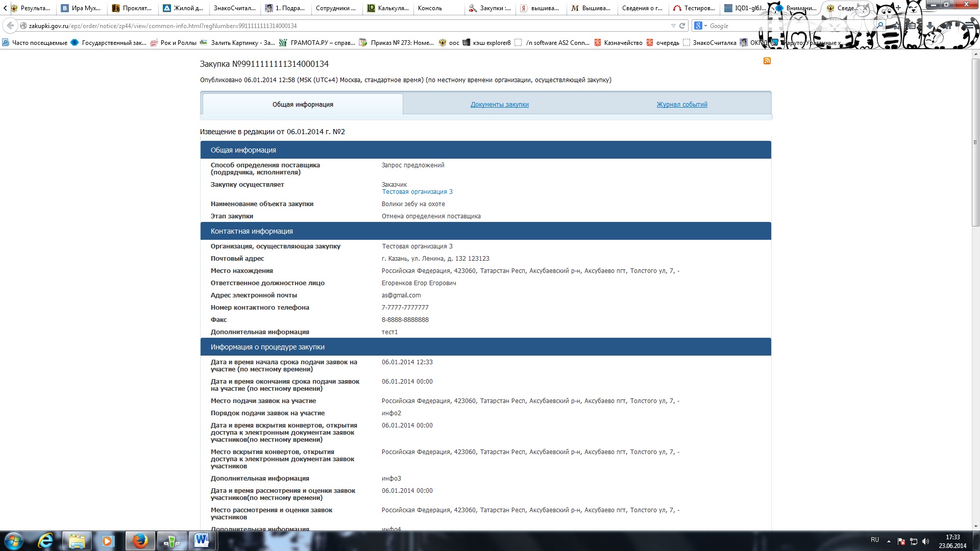Expand the URL history dropdown arrow
The height and width of the screenshot is (551, 980).
(673, 26)
